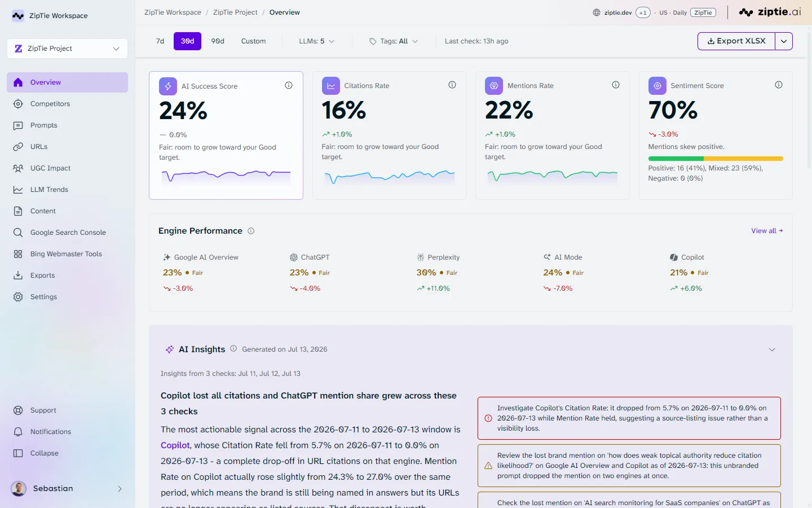
Task: Click info icon on Citations Rate card
Action: pyautogui.click(x=452, y=85)
